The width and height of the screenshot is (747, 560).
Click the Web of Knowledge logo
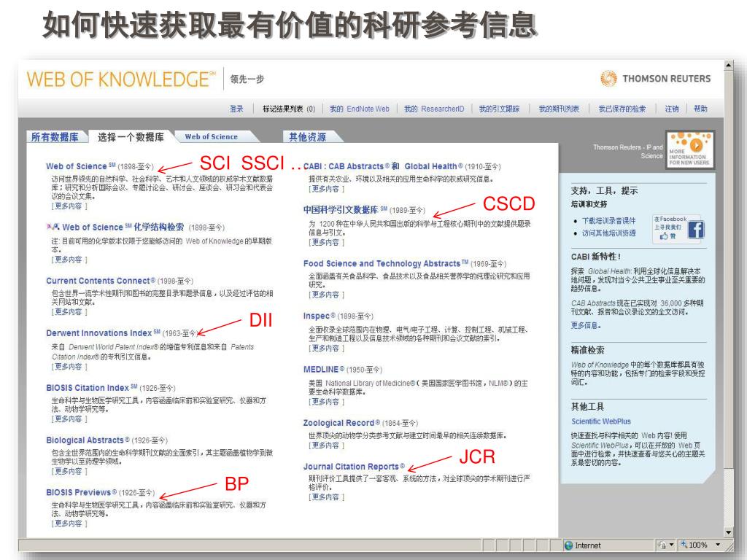point(122,79)
